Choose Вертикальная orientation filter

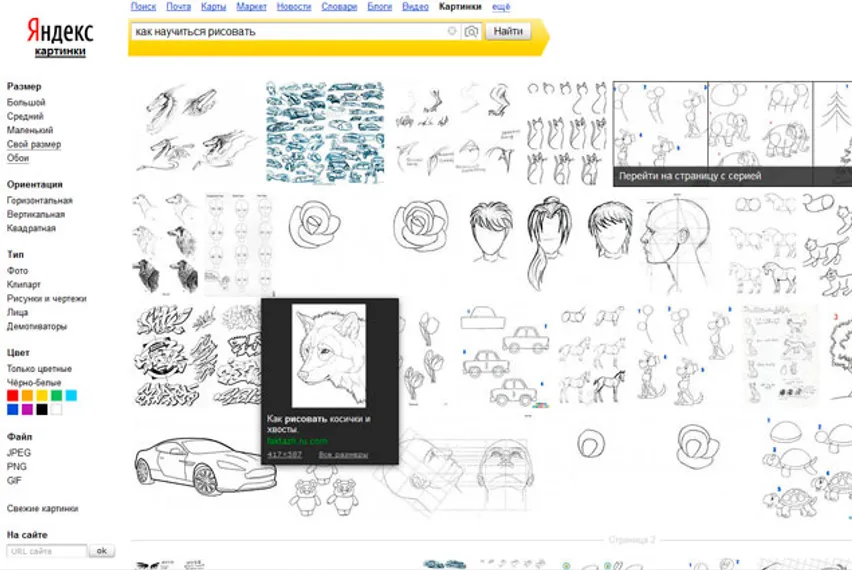pos(36,215)
